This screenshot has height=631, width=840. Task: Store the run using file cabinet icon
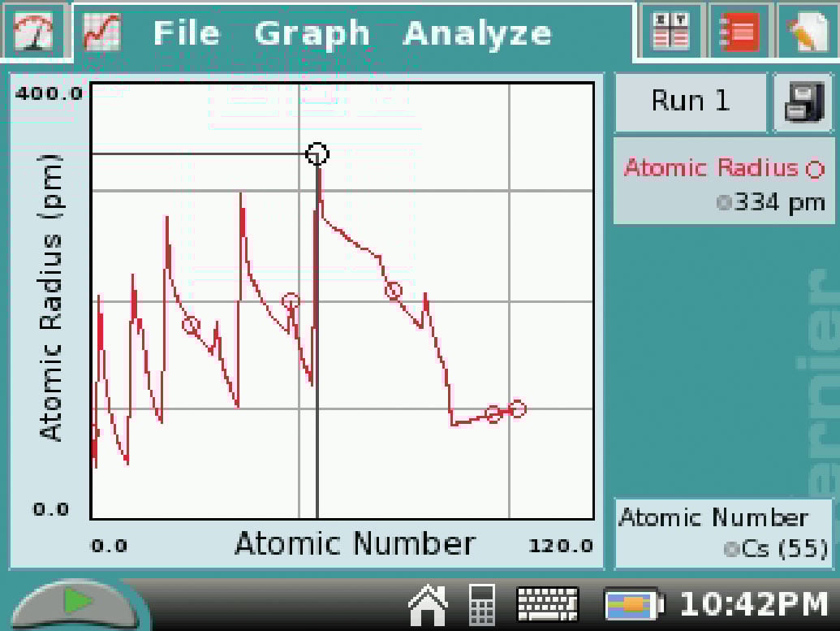click(803, 102)
